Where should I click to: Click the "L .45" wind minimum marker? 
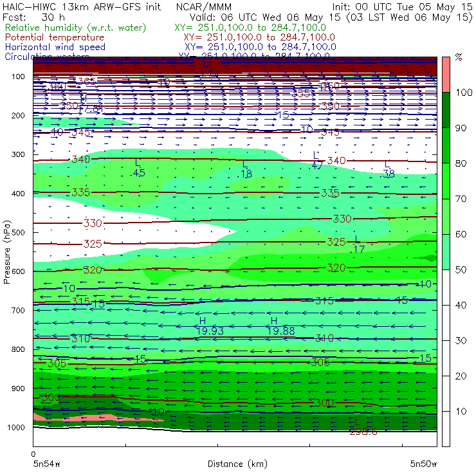(138, 168)
